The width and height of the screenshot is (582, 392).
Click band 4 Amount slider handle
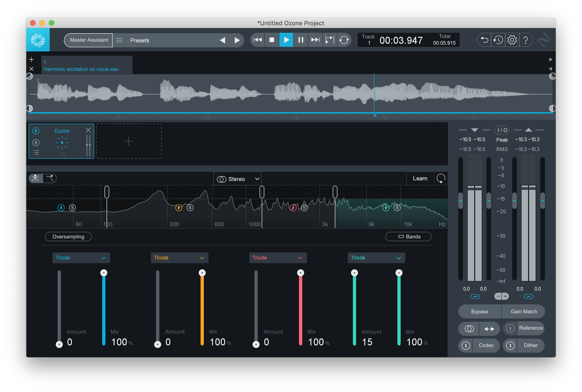click(354, 273)
